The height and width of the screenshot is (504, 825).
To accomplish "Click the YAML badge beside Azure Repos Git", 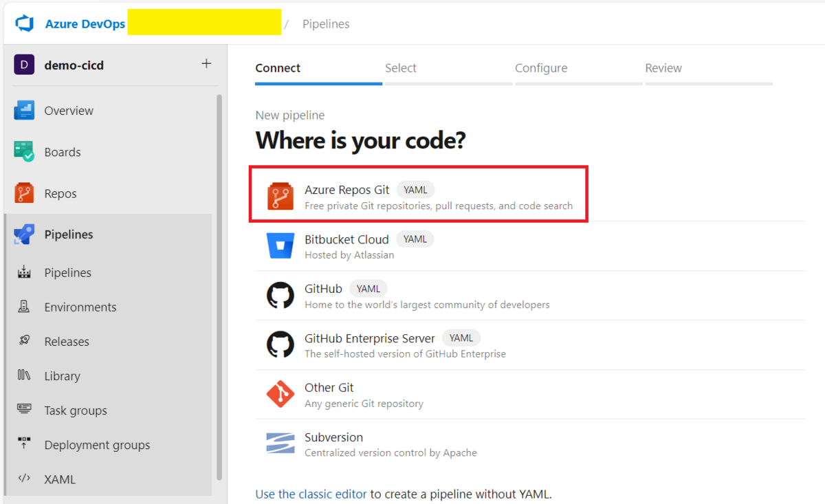I will [415, 190].
